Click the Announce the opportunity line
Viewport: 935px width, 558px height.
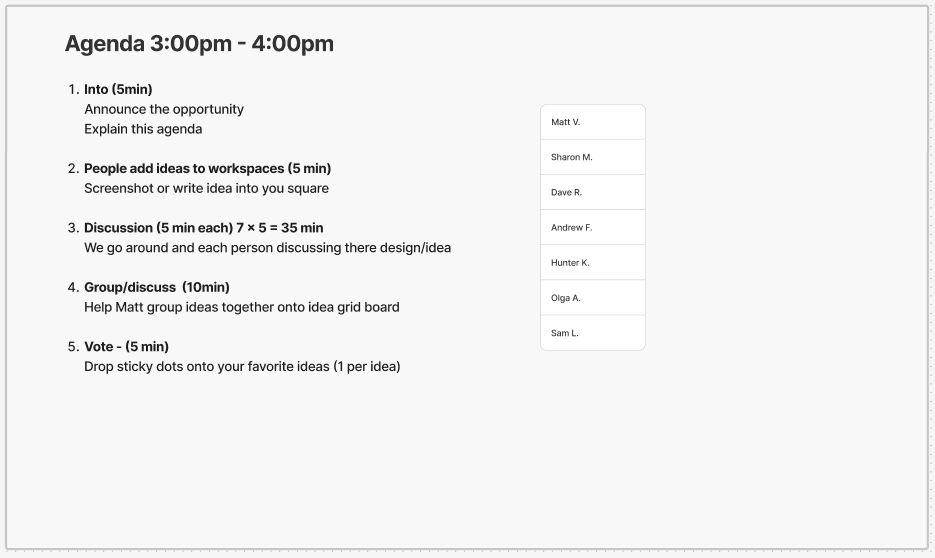(164, 109)
